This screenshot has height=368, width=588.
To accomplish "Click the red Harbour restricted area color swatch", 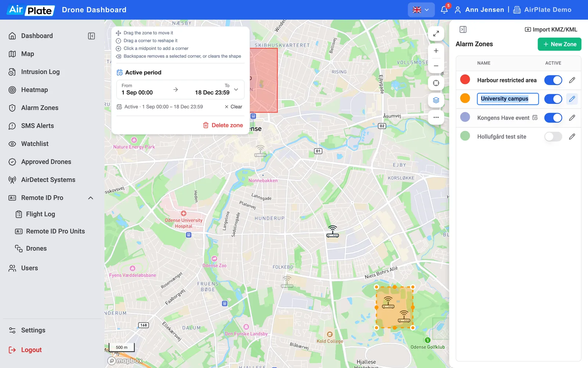I will pyautogui.click(x=465, y=79).
